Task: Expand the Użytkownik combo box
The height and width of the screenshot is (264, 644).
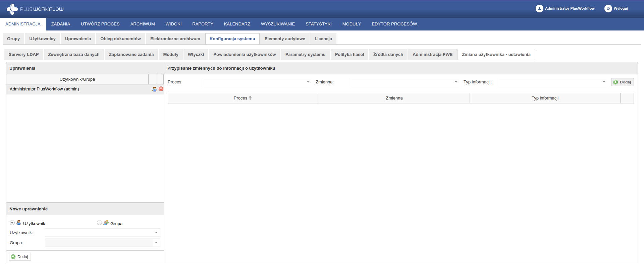Action: 156,233
